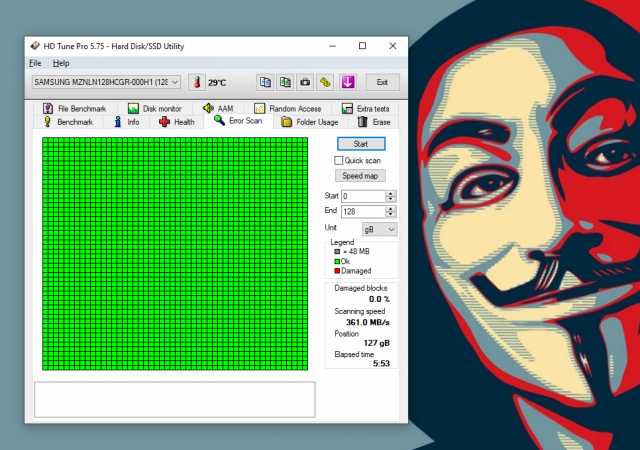Open options with the yellow tools icon
Screen dimensions: 640x450
pos(326,82)
